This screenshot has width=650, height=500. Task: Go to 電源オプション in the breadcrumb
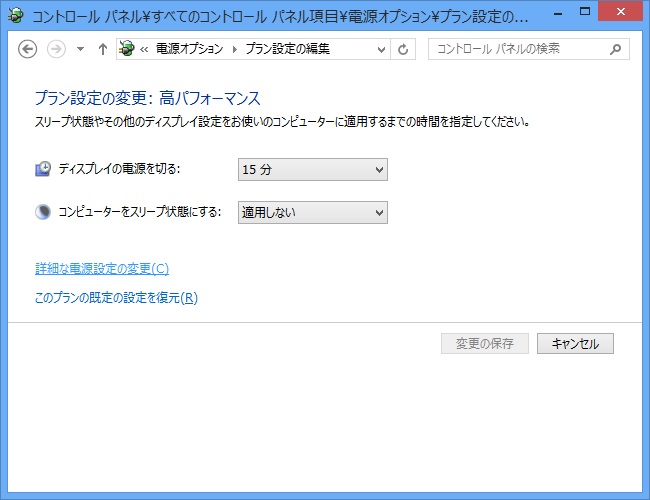tap(190, 49)
